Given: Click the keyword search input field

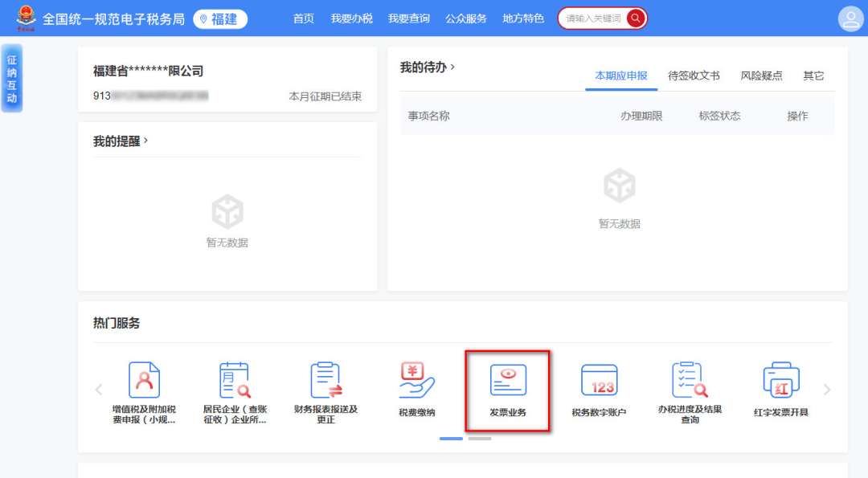Looking at the screenshot, I should click(x=593, y=18).
